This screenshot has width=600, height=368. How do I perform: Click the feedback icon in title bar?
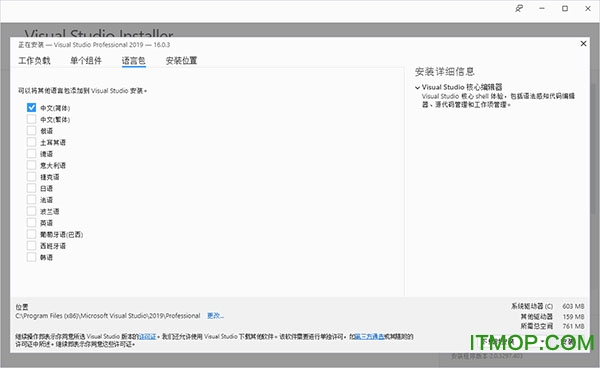[x=519, y=8]
